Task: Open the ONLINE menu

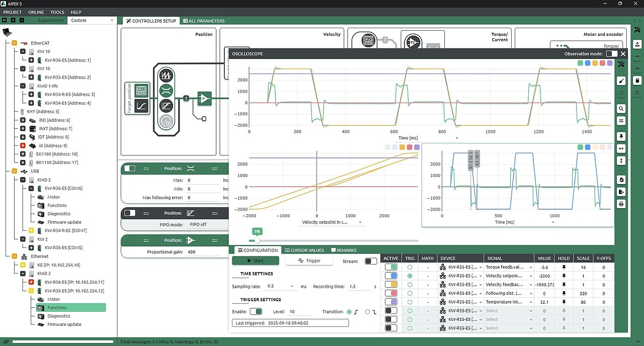Action: tap(36, 12)
